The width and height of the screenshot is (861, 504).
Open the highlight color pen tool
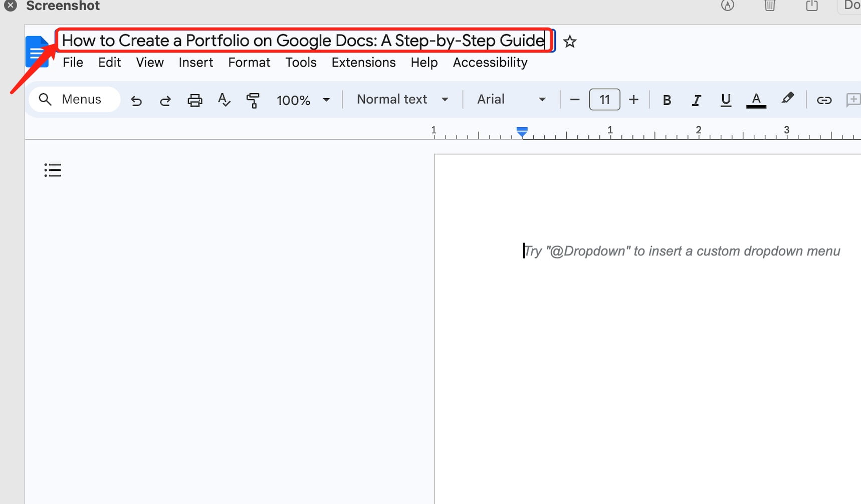click(787, 98)
